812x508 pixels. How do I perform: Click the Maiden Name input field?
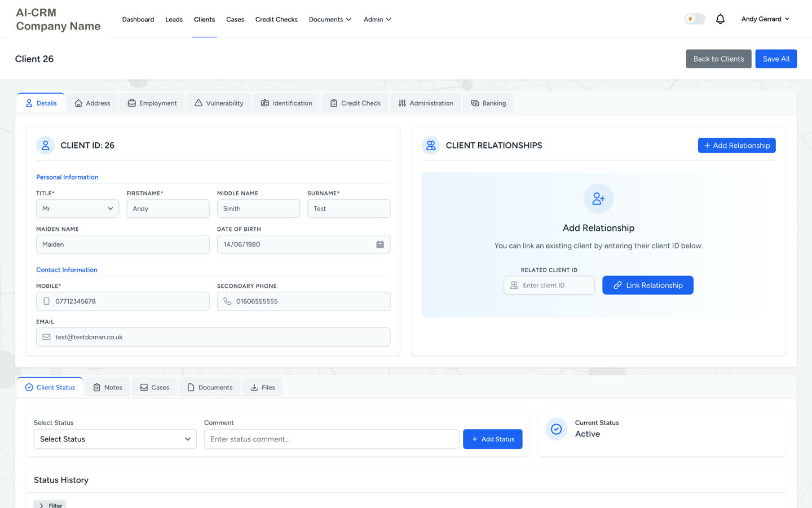122,244
